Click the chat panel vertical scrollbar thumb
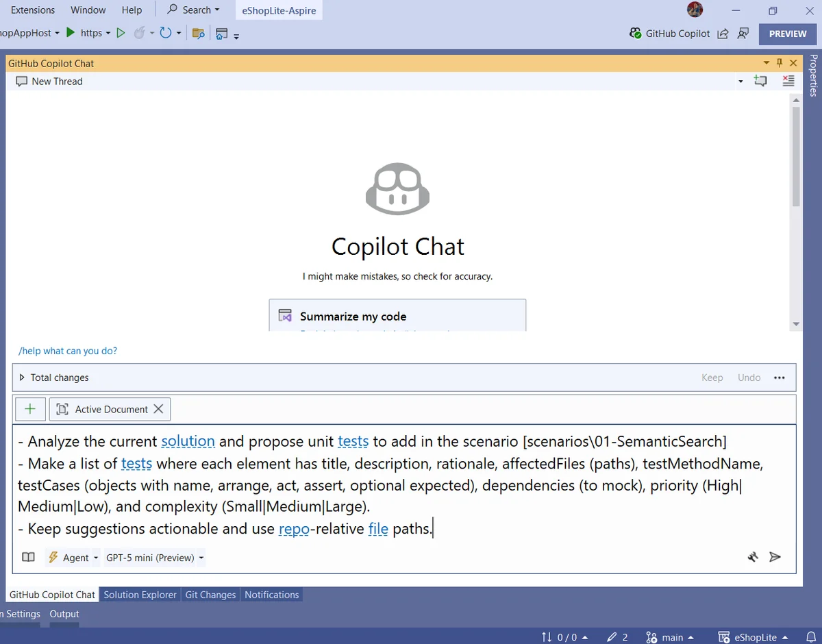 [x=795, y=156]
